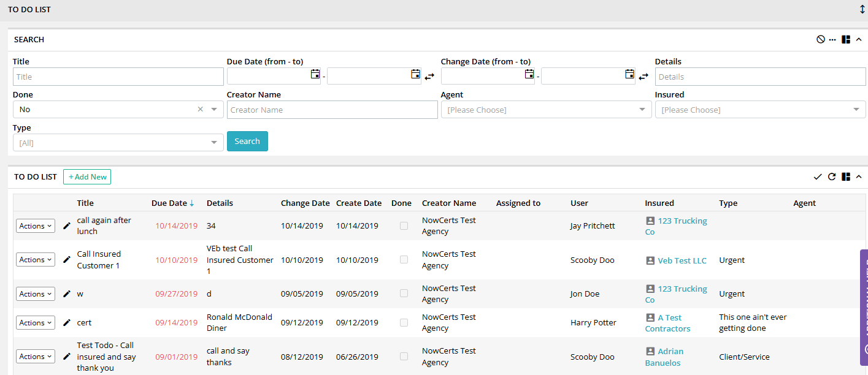Clear the Done filter selection with X

(x=200, y=109)
